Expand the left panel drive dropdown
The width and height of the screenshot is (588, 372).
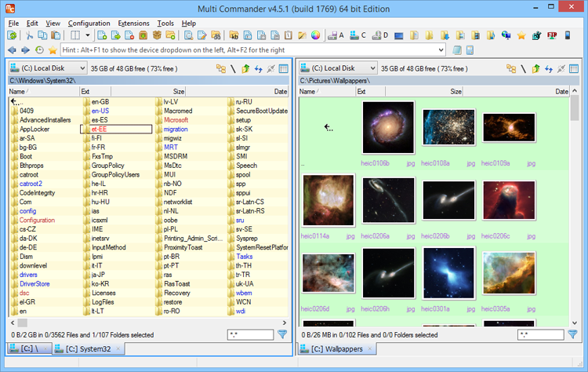click(82, 69)
